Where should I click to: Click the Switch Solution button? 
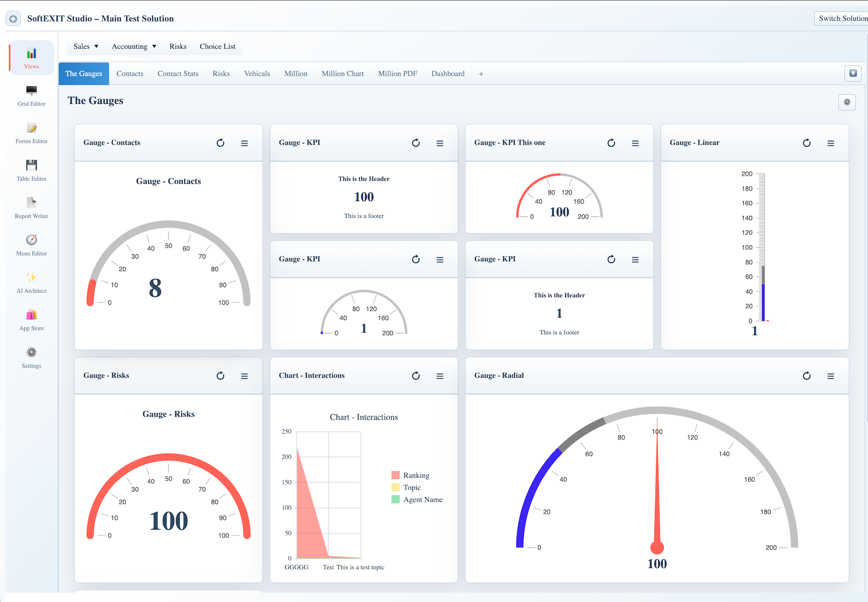[x=842, y=18]
